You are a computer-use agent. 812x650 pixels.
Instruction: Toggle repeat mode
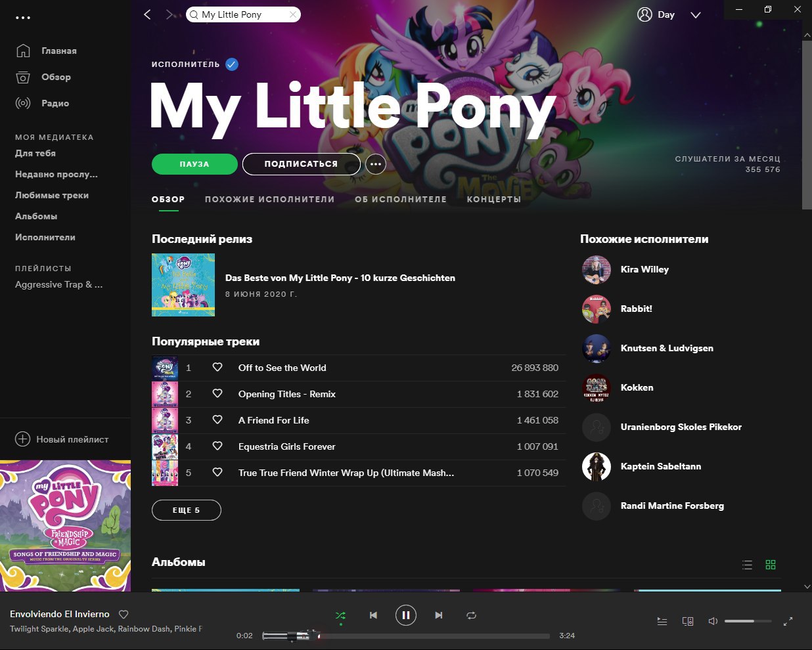point(471,615)
